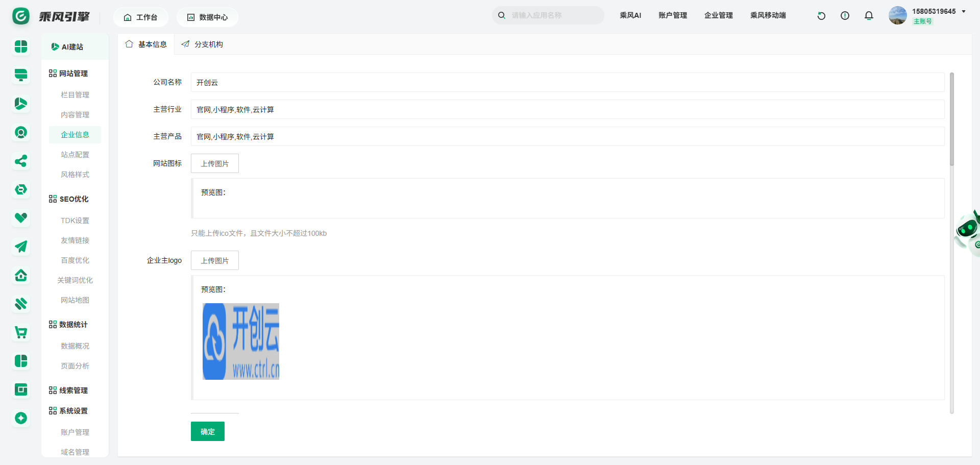Image resolution: width=980 pixels, height=465 pixels.
Task: Click the shopping cart sidebar icon
Action: point(21,333)
